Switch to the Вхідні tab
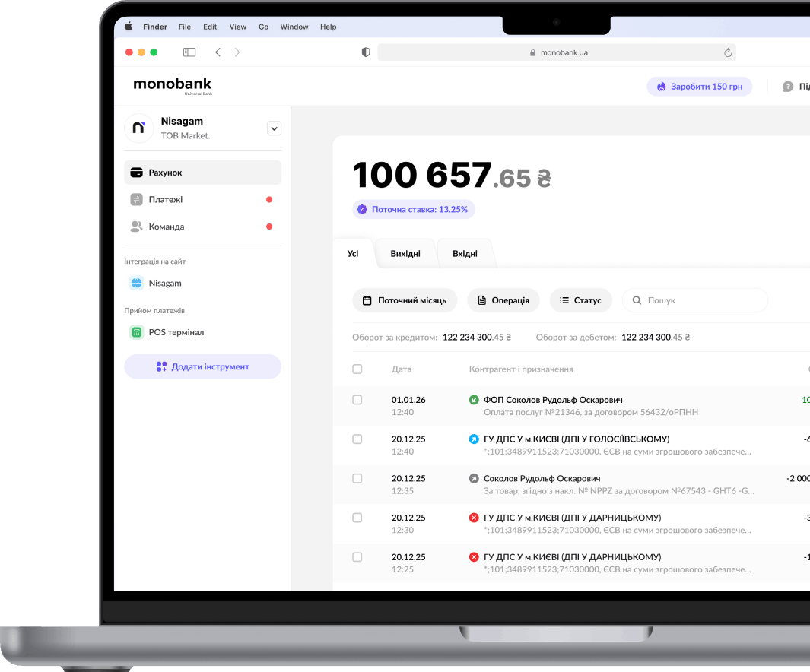 tap(465, 253)
